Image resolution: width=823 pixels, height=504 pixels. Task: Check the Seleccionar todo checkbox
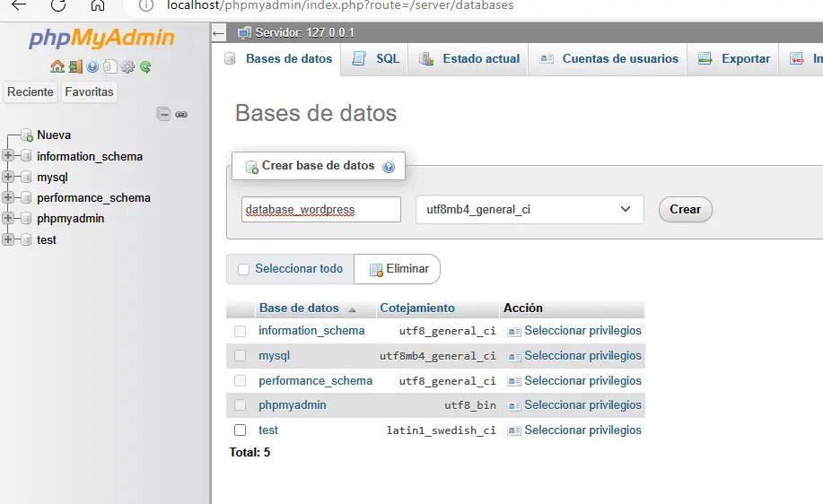(243, 269)
